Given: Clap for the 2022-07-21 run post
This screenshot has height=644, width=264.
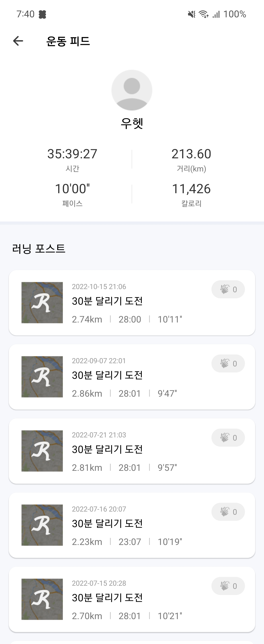Looking at the screenshot, I should [228, 437].
